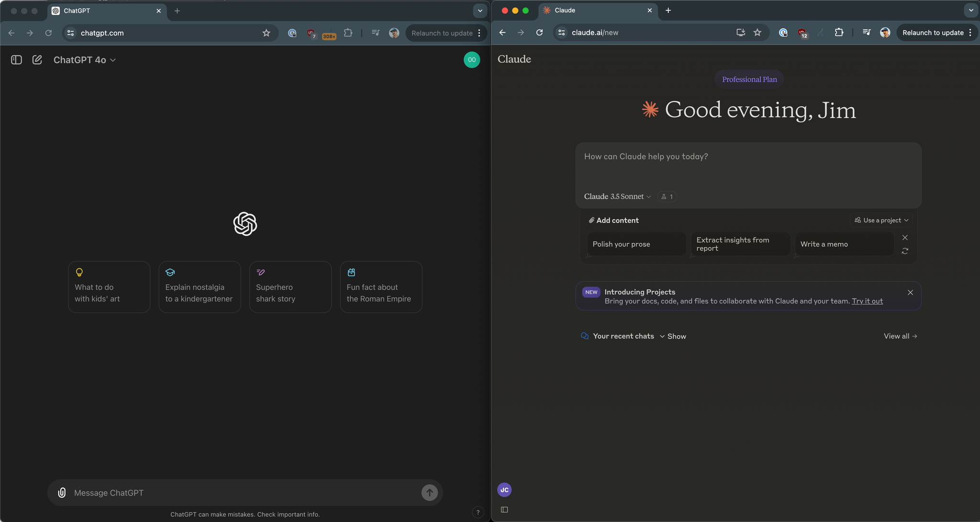The height and width of the screenshot is (522, 980).
Task: Toggle Claude sidebar icon at bottom left
Action: click(504, 510)
